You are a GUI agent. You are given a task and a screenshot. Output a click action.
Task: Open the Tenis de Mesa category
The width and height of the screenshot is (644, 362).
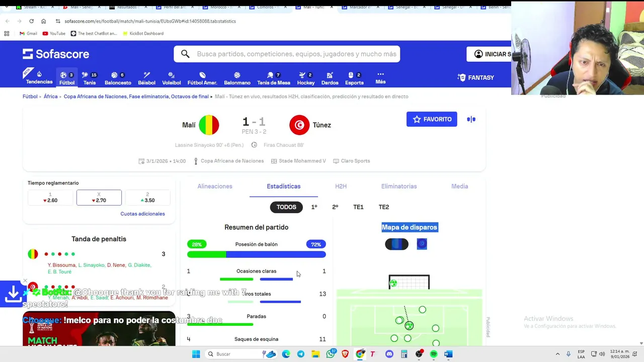pos(274,78)
